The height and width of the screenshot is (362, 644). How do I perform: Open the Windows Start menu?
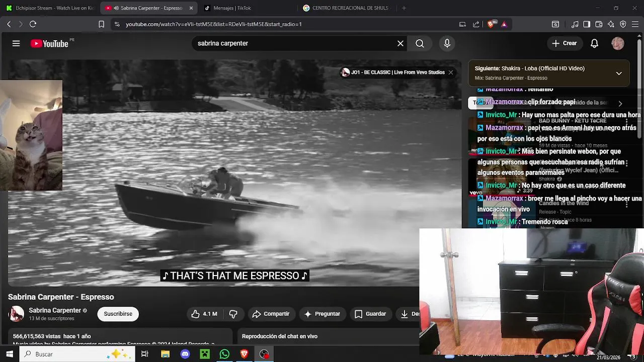pyautogui.click(x=9, y=354)
